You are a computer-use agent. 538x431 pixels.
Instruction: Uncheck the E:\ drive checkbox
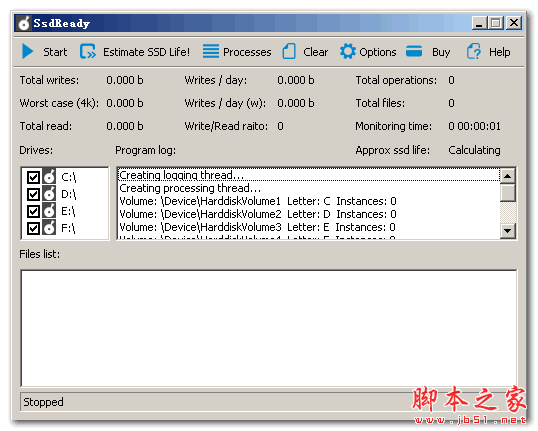[33, 211]
